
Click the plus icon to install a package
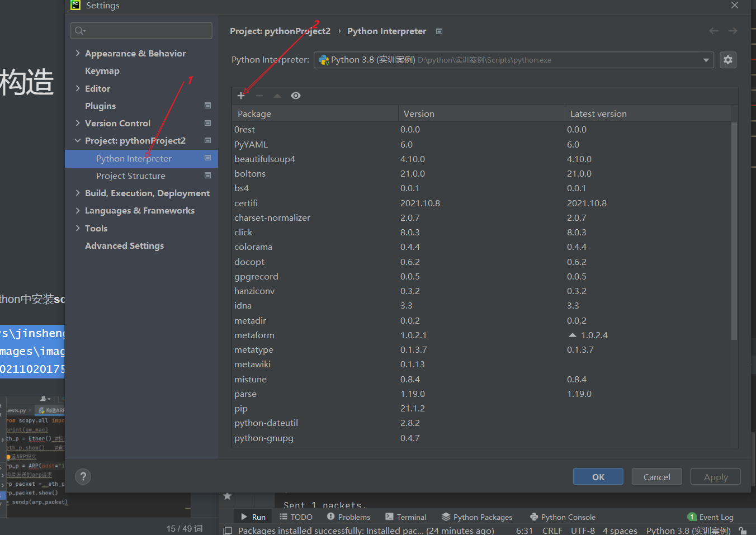tap(241, 96)
